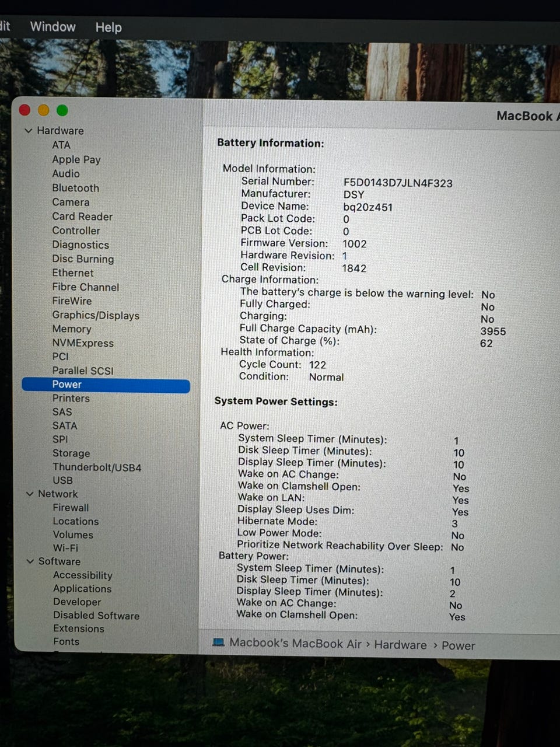Click Hardware label in the sidebar
The image size is (560, 747).
(60, 131)
